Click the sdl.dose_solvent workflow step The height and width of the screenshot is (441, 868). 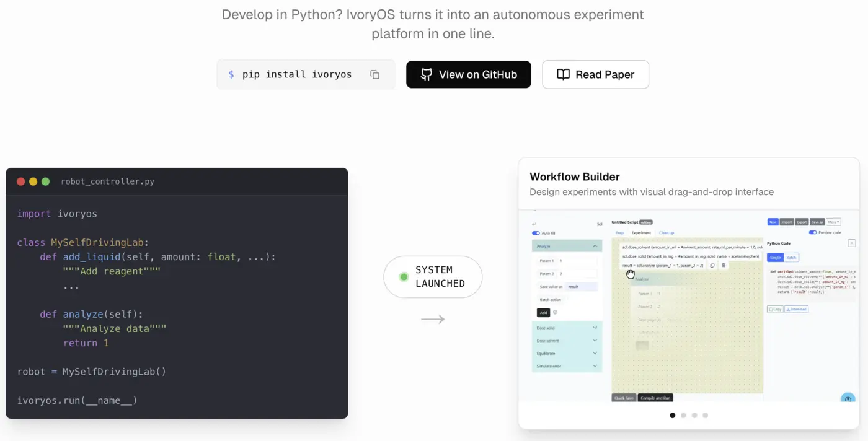tap(691, 247)
